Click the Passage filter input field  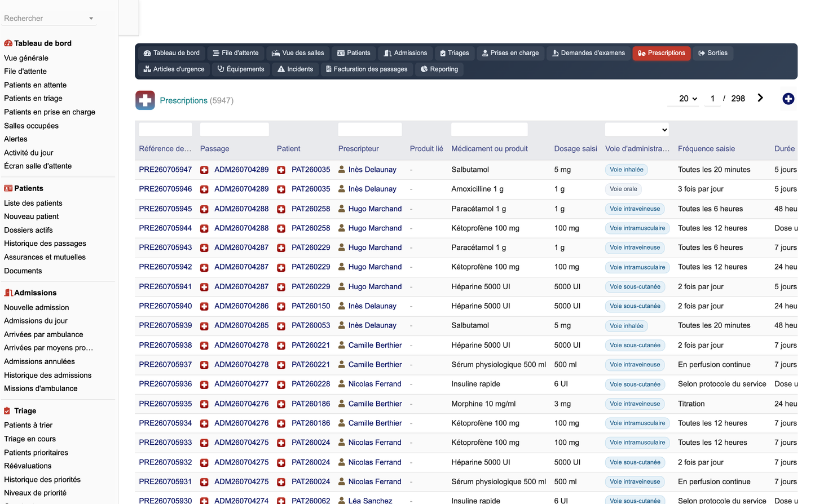click(234, 130)
